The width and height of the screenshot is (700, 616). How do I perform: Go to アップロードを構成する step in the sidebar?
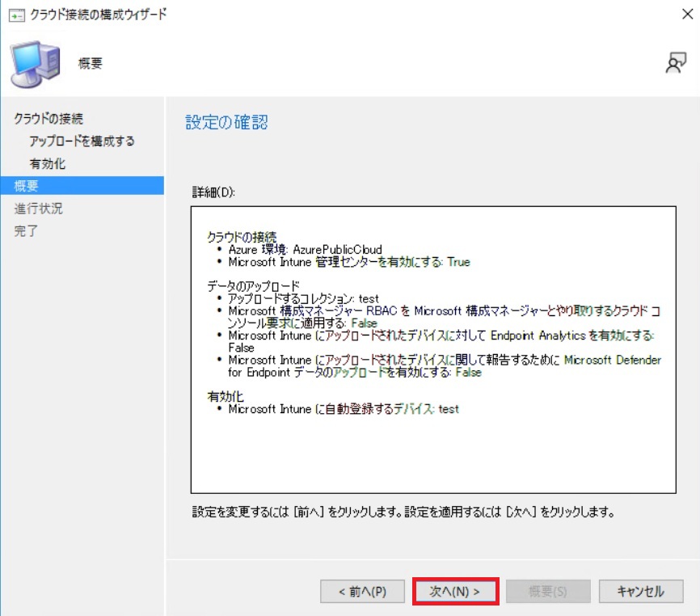[x=82, y=141]
